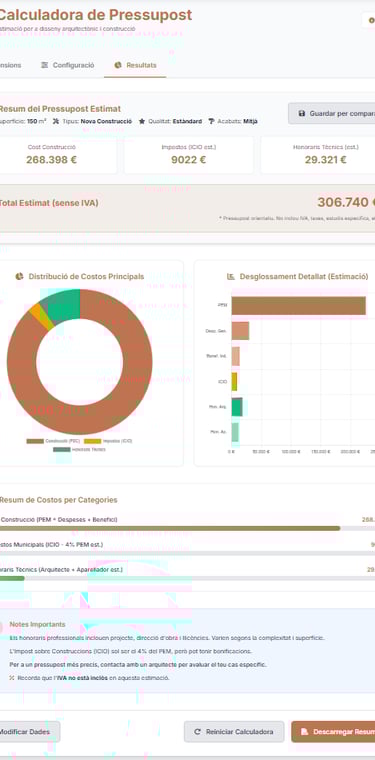This screenshot has height=760, width=375.
Task: Toggle the Construcció (PEC) legend entry
Action: [x=53, y=441]
